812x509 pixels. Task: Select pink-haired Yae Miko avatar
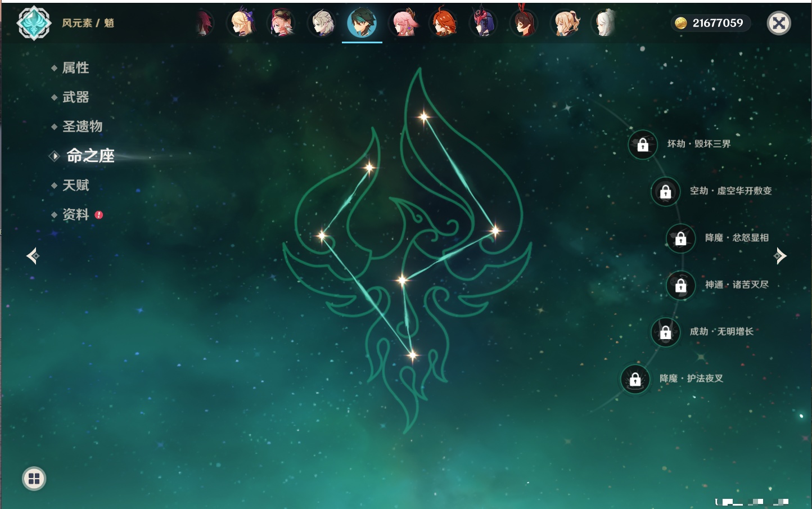pos(403,24)
